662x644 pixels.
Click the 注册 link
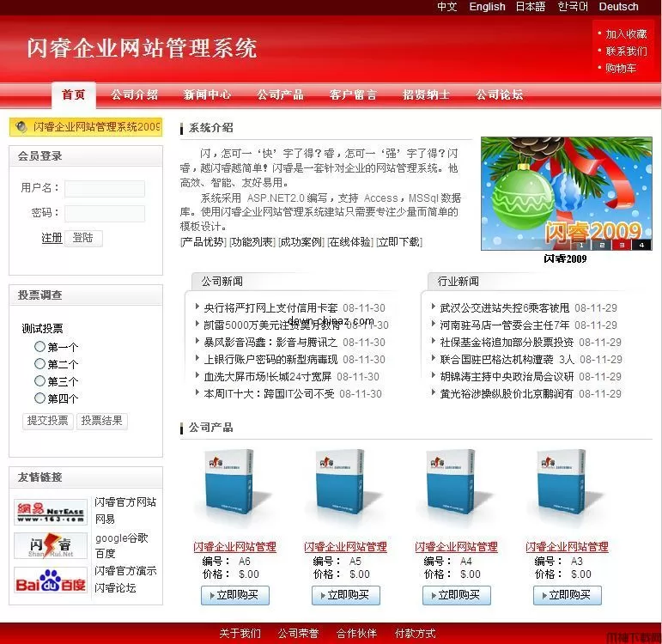52,238
